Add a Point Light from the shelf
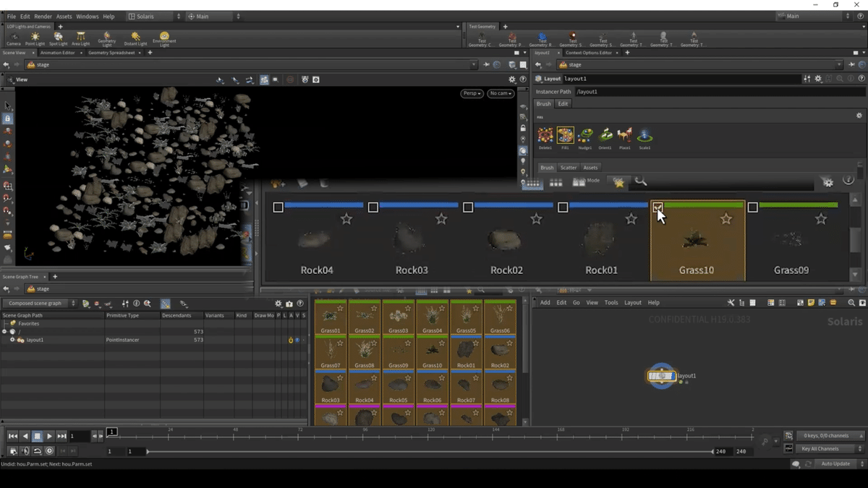868x488 pixels. (x=35, y=38)
